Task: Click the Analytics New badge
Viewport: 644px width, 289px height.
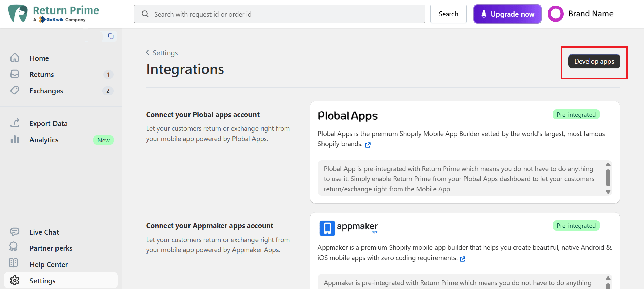Action: pyautogui.click(x=104, y=140)
